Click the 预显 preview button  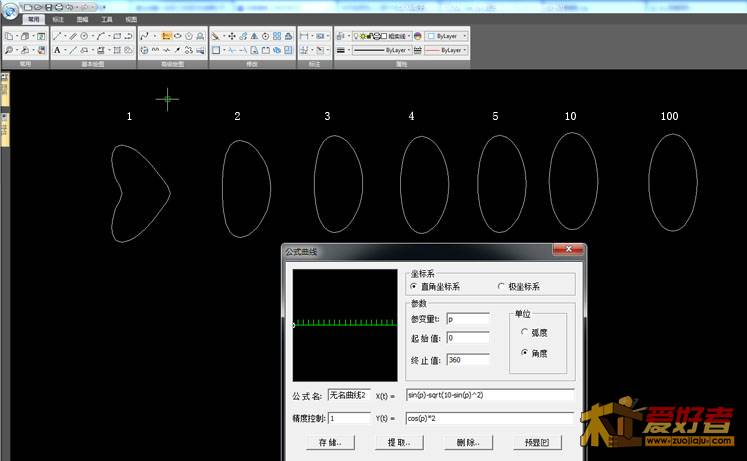[537, 441]
